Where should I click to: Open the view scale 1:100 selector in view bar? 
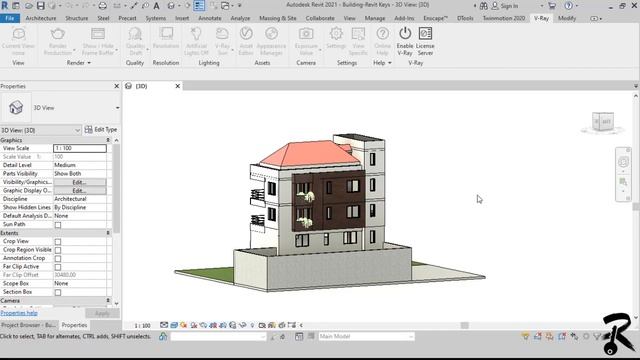coord(142,325)
